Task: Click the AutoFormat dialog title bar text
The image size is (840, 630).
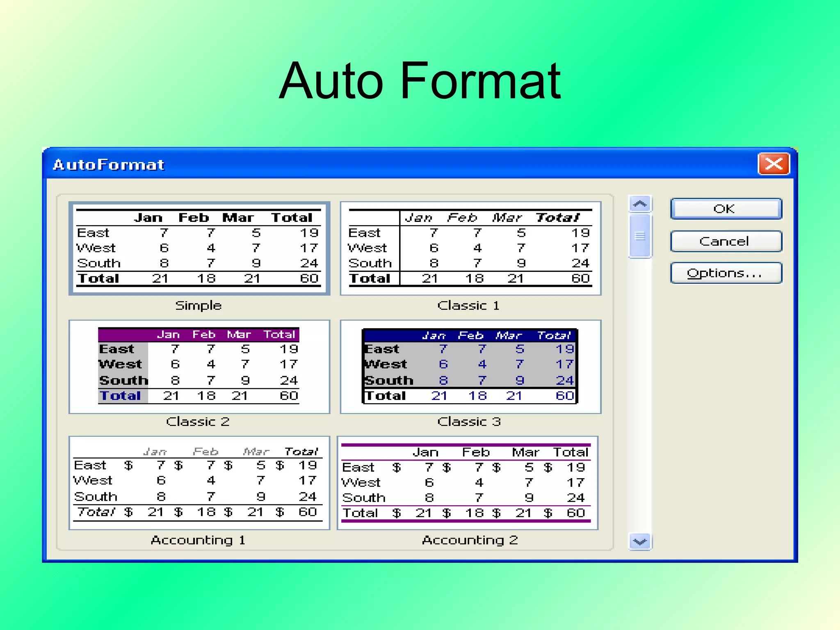Action: point(109,165)
